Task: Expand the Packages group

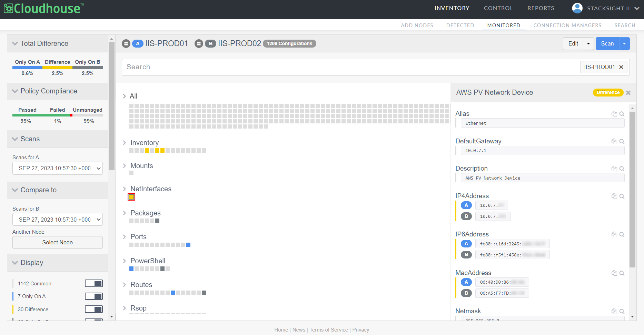Action: click(125, 213)
